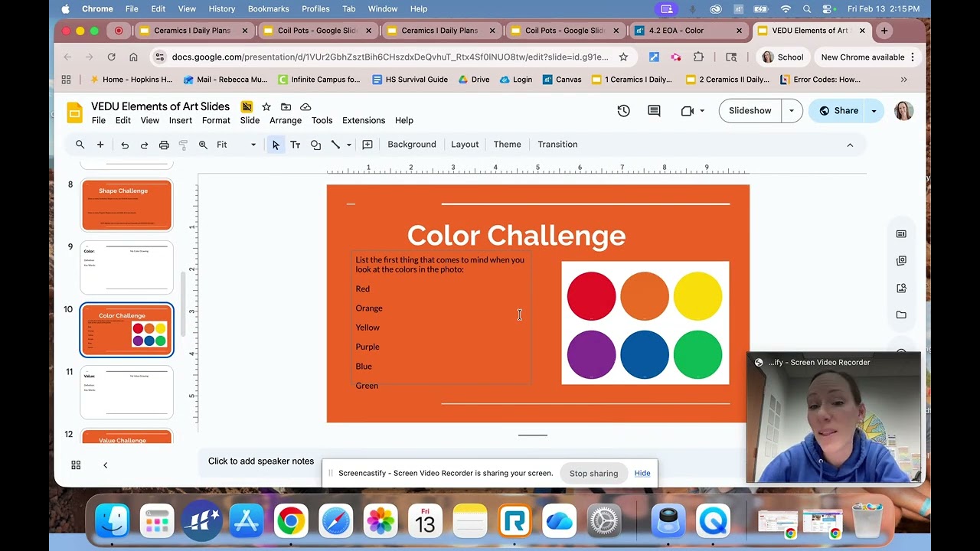Click the Background button

(x=412, y=145)
